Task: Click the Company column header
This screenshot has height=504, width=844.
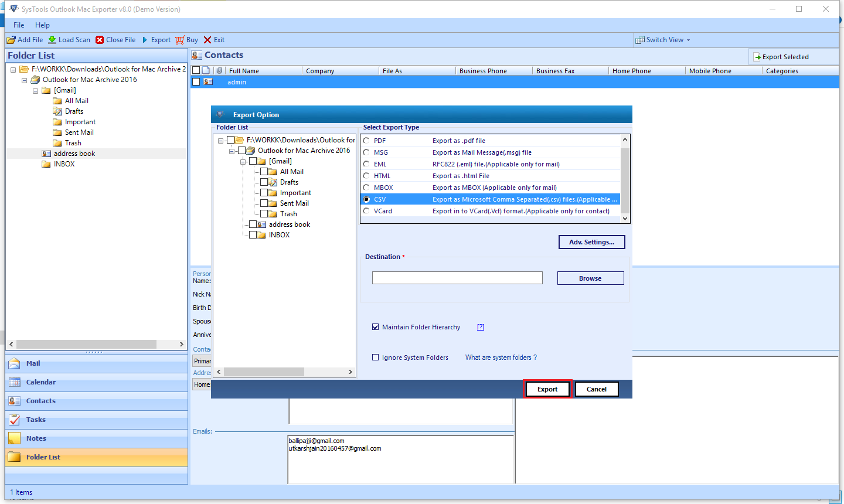Action: click(340, 70)
